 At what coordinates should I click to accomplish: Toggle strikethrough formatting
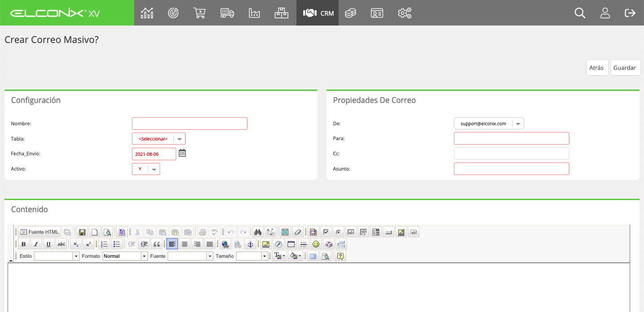61,244
